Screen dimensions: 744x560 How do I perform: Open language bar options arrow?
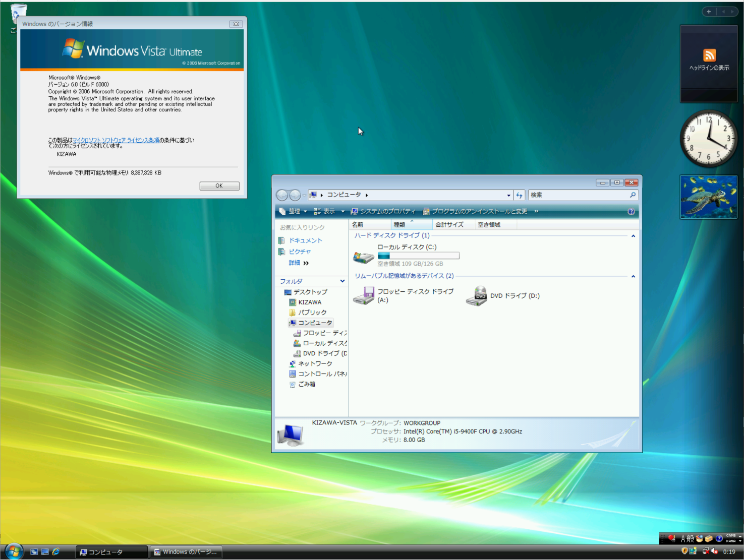[x=740, y=541]
